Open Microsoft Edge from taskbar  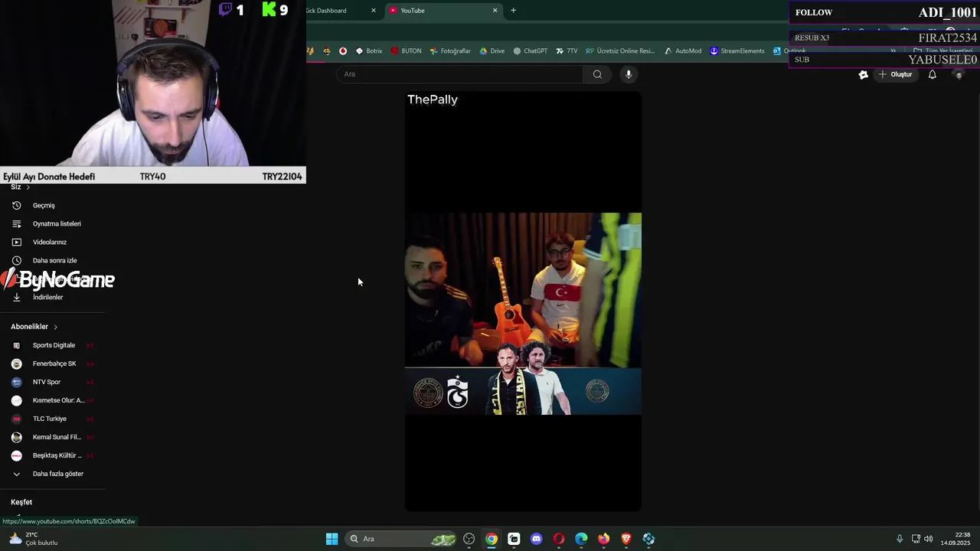click(581, 539)
